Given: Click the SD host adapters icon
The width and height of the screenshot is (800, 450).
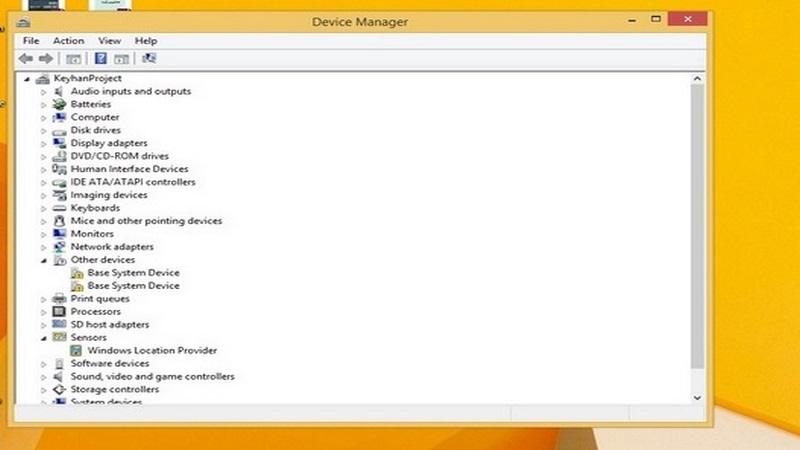Looking at the screenshot, I should click(59, 324).
